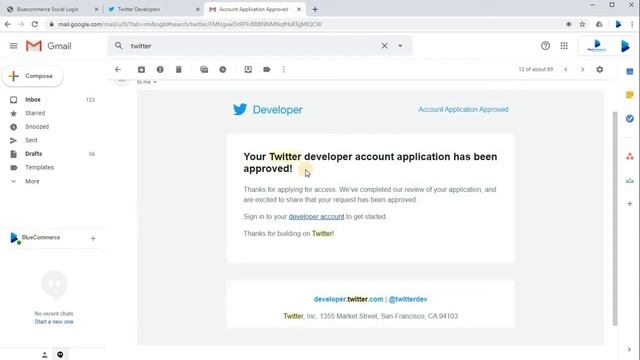Bookmark this page with star
Screen dimensions: 640x360
[x=582, y=24]
